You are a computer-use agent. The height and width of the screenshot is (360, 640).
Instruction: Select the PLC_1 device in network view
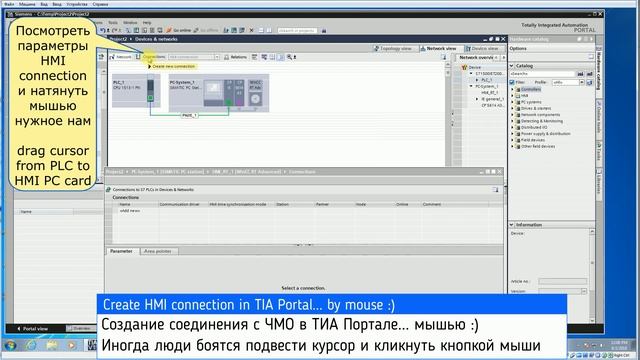(x=136, y=91)
